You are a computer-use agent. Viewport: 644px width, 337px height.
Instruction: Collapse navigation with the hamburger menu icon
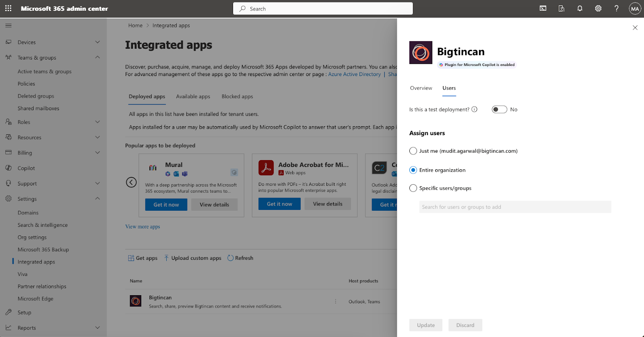point(8,26)
